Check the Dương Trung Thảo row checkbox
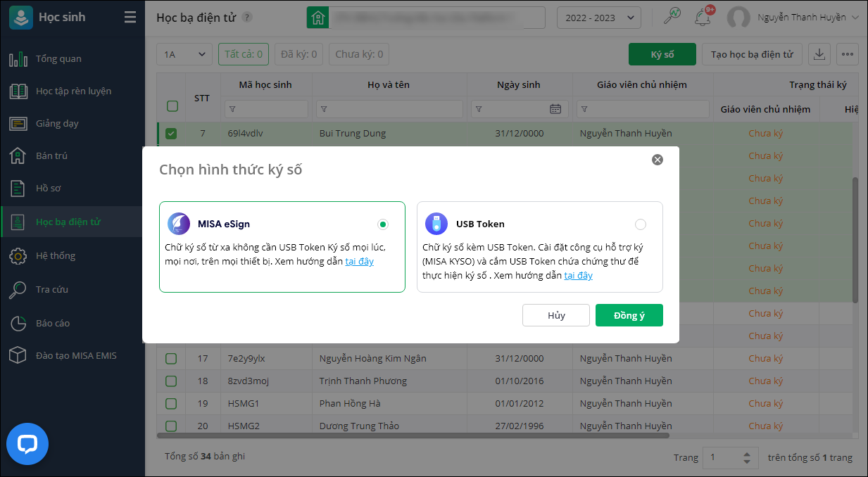 pos(171,426)
